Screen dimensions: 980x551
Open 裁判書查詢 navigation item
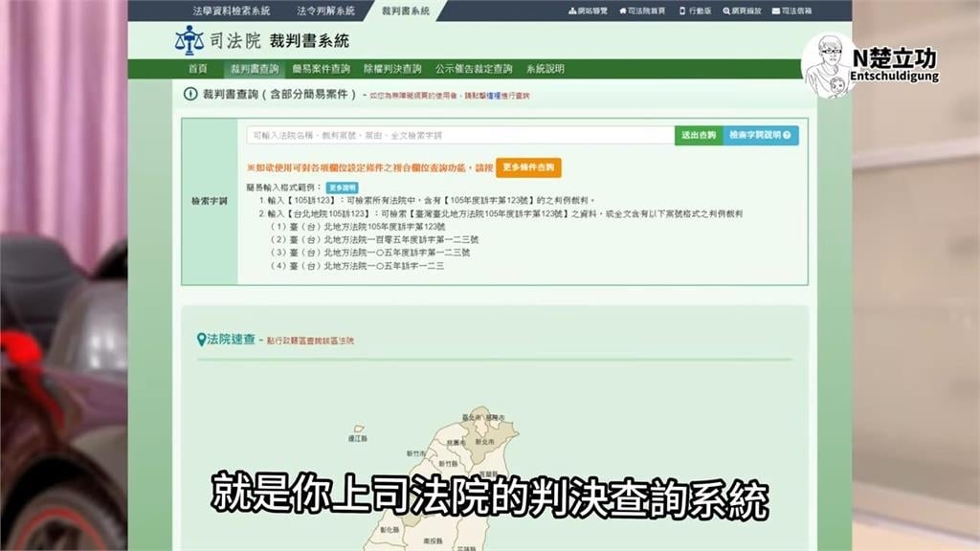tap(255, 69)
